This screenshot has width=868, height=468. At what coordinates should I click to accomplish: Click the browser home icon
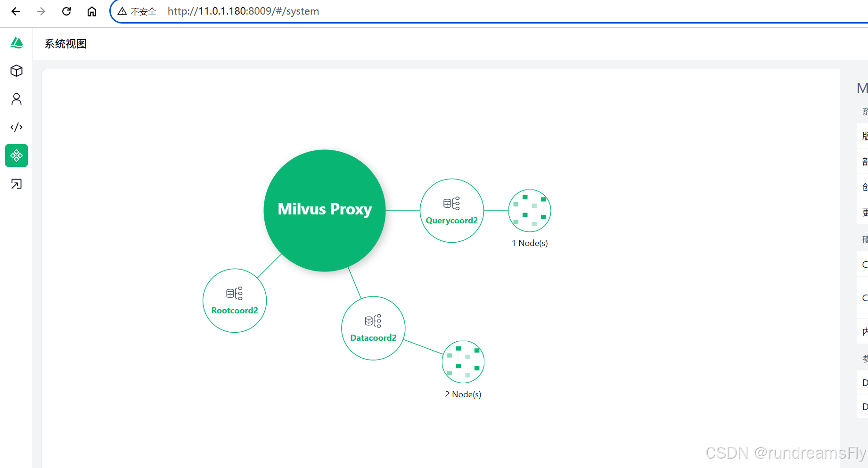click(x=92, y=11)
